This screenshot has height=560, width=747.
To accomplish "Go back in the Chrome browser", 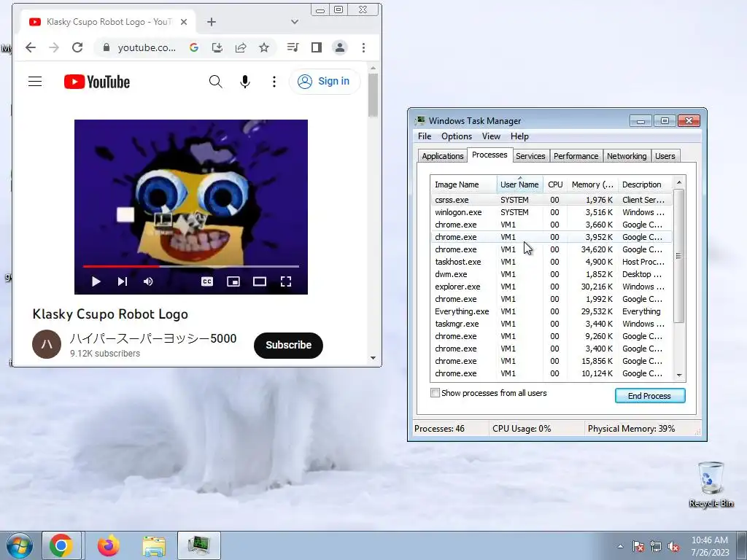I will (x=31, y=47).
